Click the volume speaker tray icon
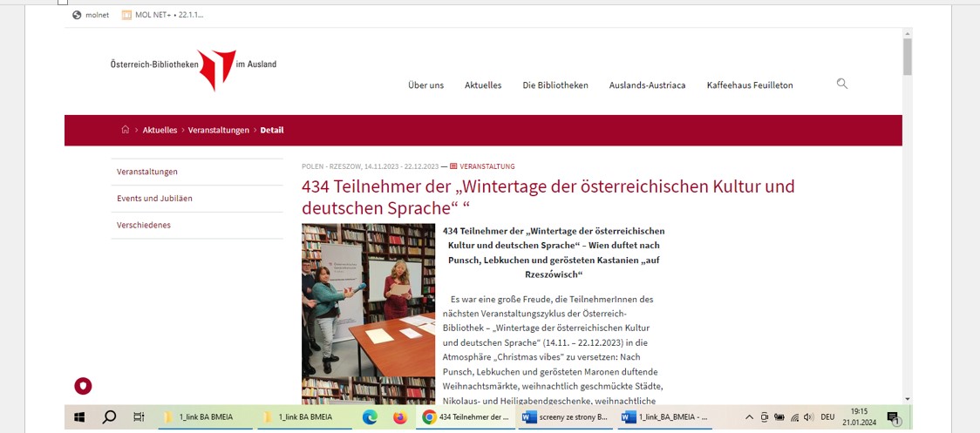Viewport: 980px width, 433px height. pyautogui.click(x=808, y=417)
